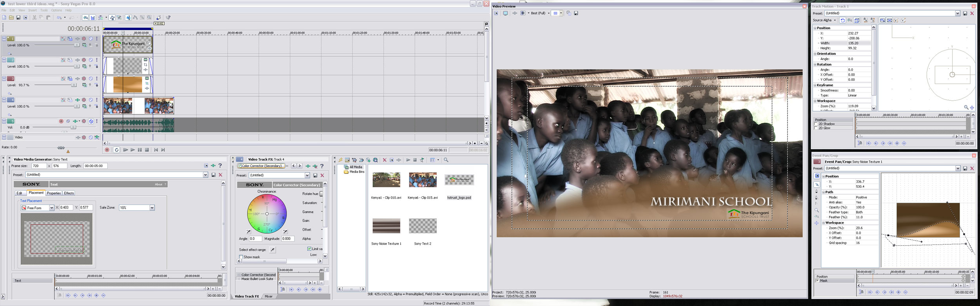Collapse the Position section in Track Motion
The height and width of the screenshot is (306, 980).
815,28
